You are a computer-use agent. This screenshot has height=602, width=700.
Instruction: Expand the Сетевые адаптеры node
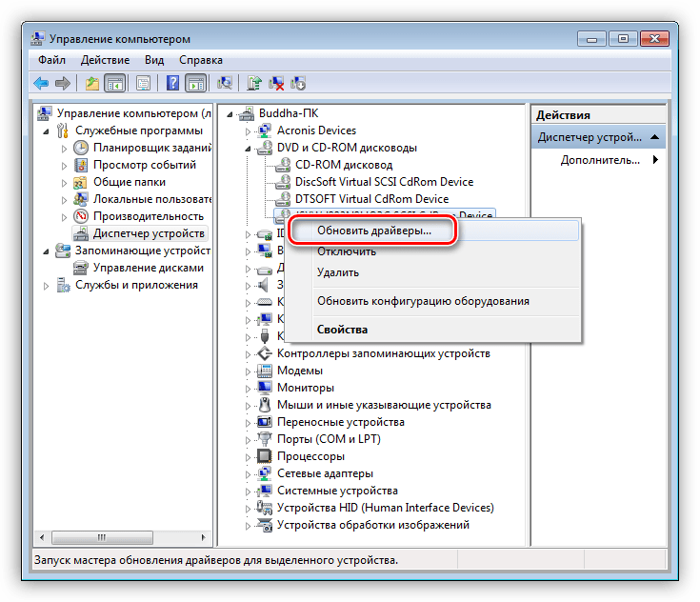[x=248, y=474]
